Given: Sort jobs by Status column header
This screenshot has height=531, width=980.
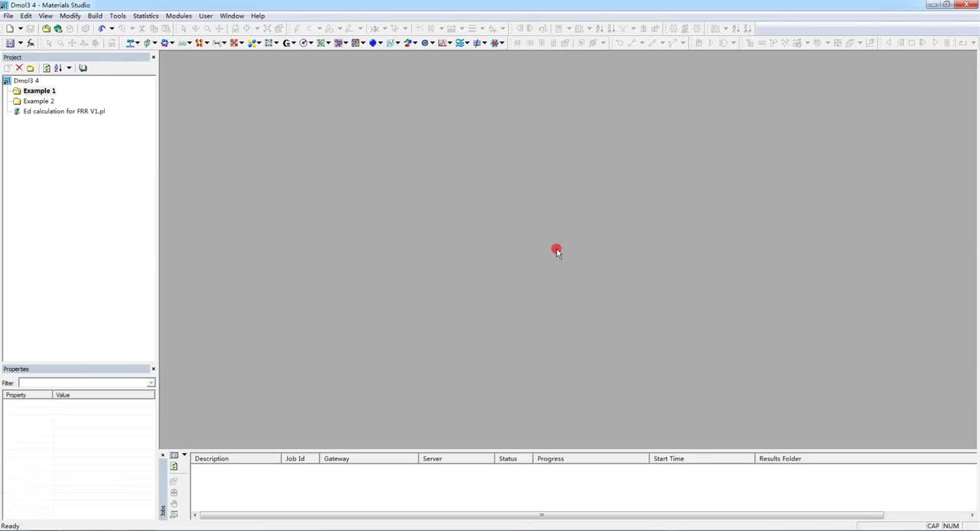Looking at the screenshot, I should tap(514, 458).
